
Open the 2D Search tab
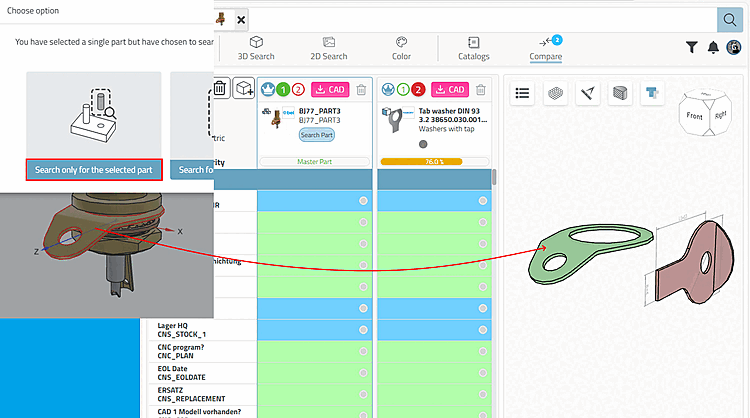(x=329, y=48)
